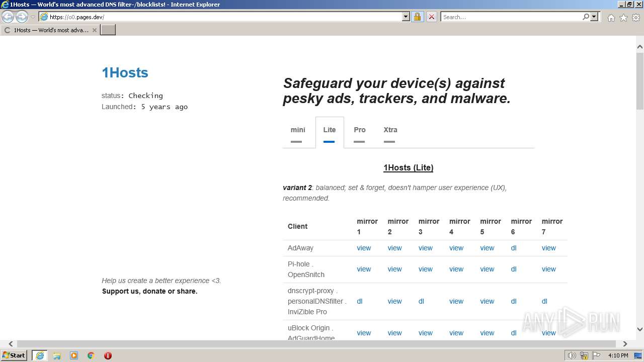The height and width of the screenshot is (362, 644).
Task: Open uBlock Origin mirror 1 view link
Action: point(364,333)
